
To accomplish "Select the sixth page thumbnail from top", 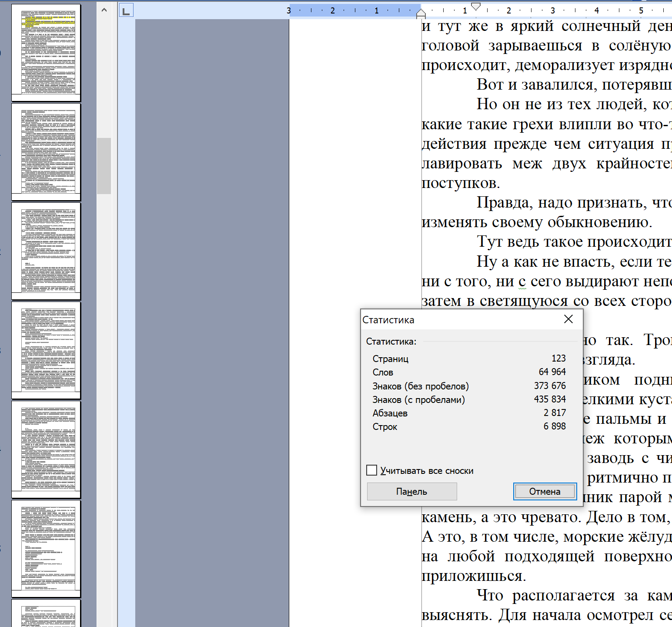I will coord(47,548).
